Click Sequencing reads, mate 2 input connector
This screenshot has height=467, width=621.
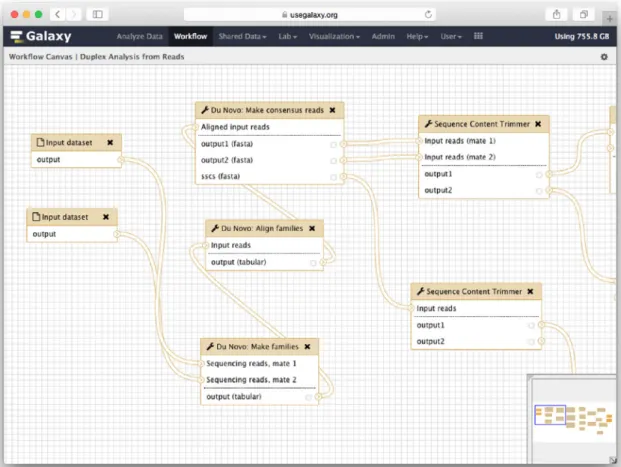click(x=201, y=380)
